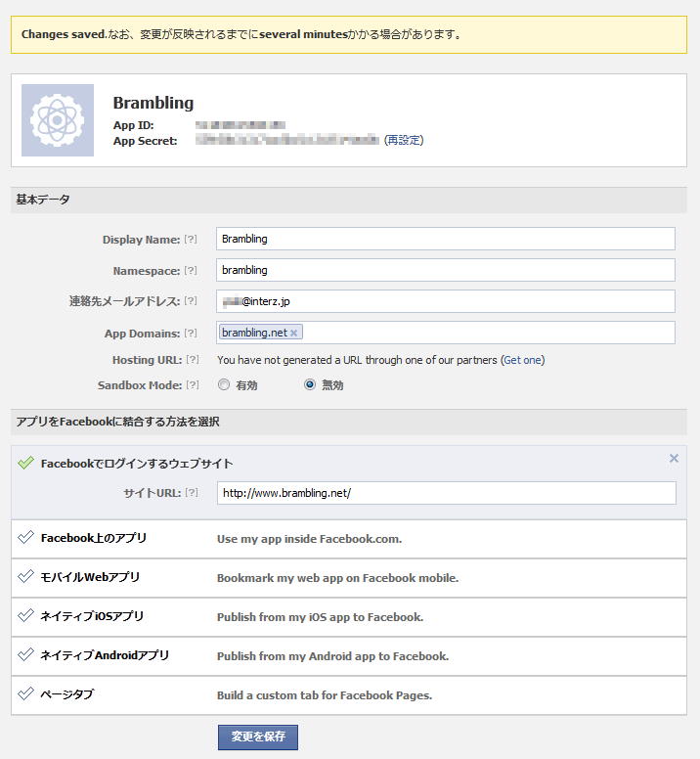The image size is (700, 759).
Task: Save changes with the 変更を保存 button
Action: [x=258, y=737]
